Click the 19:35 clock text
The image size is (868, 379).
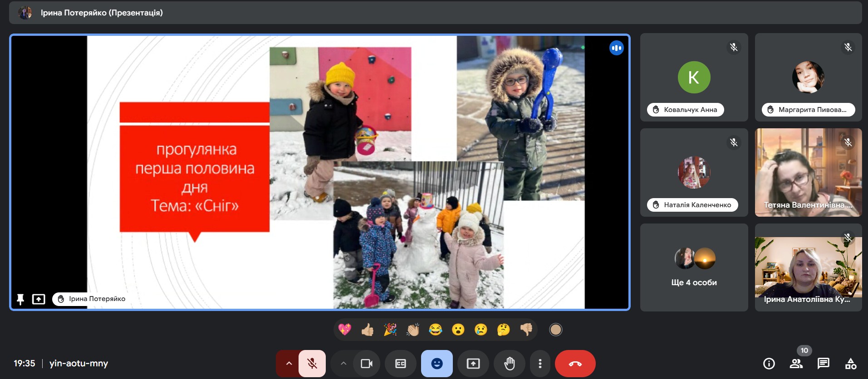[x=24, y=364]
